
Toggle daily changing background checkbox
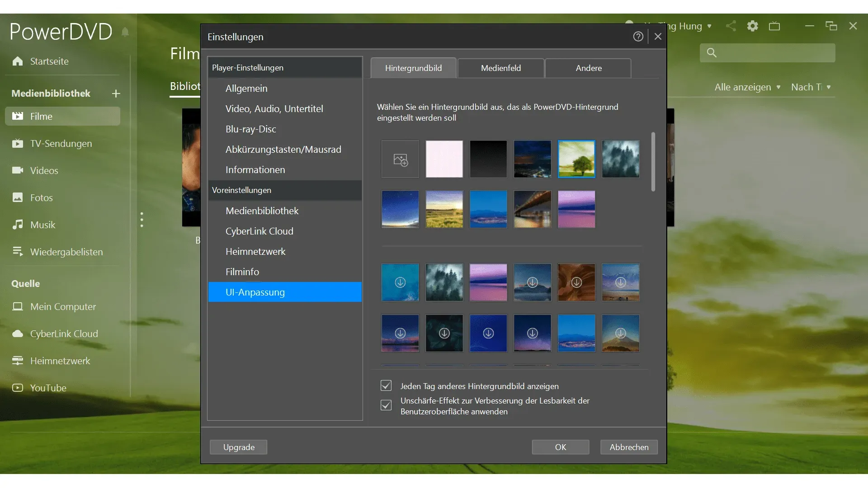pyautogui.click(x=386, y=385)
